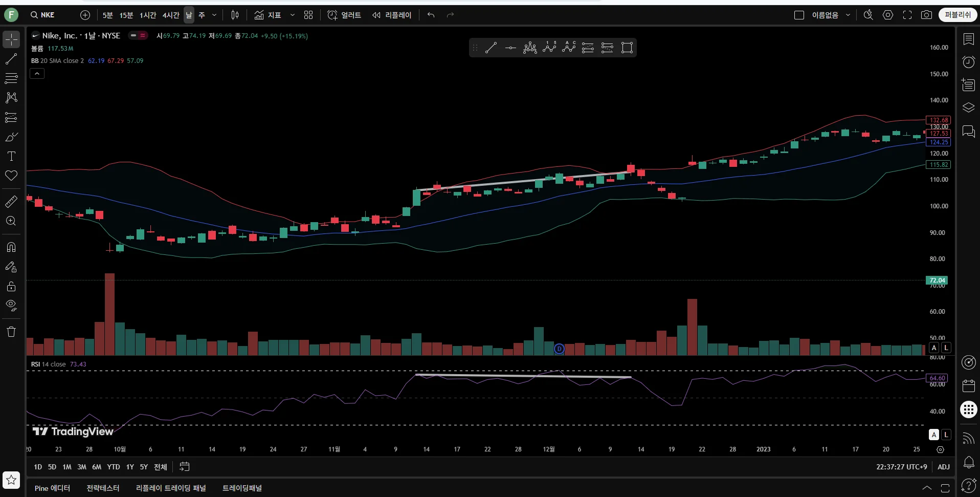This screenshot has height=497, width=980.
Task: Click the red Bollinger upper band value label
Action: coord(939,120)
